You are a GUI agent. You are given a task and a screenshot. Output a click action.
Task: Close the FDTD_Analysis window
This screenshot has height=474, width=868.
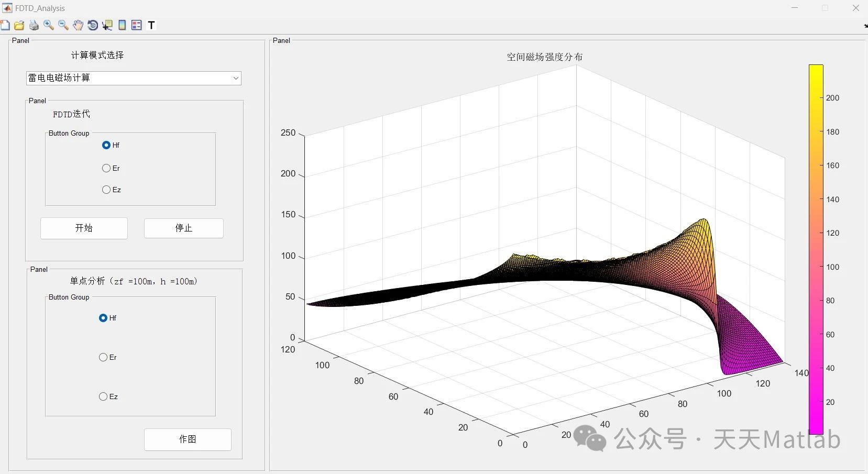click(x=856, y=8)
